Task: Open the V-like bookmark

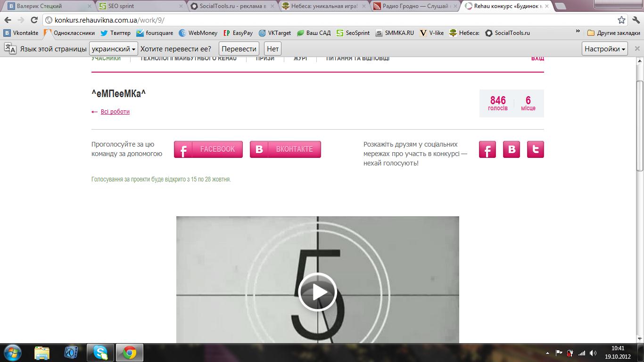Action: [431, 33]
